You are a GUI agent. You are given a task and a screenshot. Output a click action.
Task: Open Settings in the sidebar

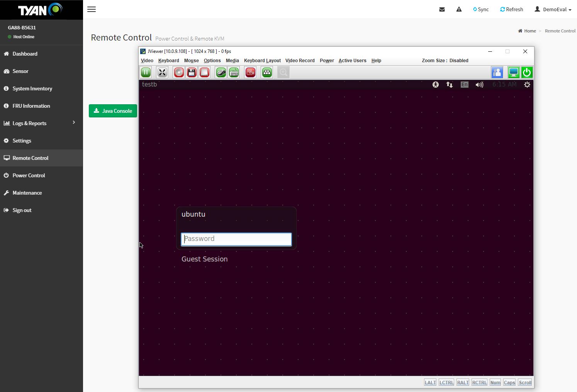coord(41,141)
